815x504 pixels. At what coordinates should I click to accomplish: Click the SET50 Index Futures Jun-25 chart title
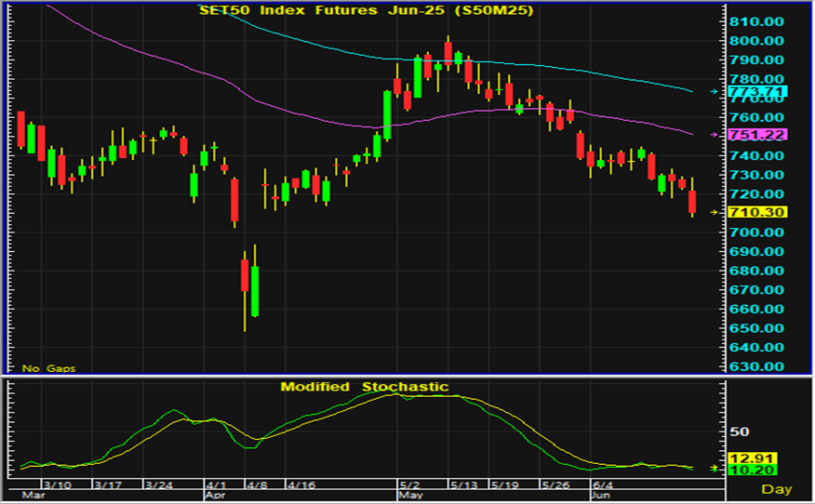(x=366, y=10)
